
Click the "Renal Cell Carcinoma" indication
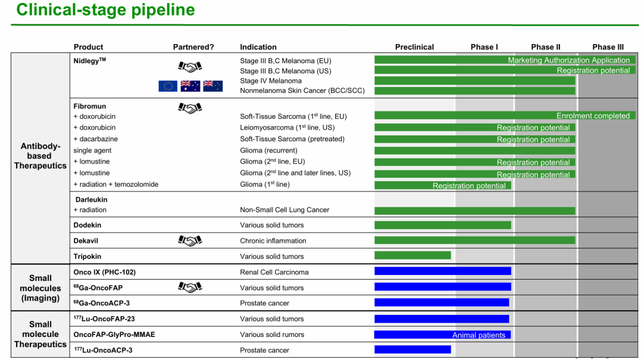274,272
